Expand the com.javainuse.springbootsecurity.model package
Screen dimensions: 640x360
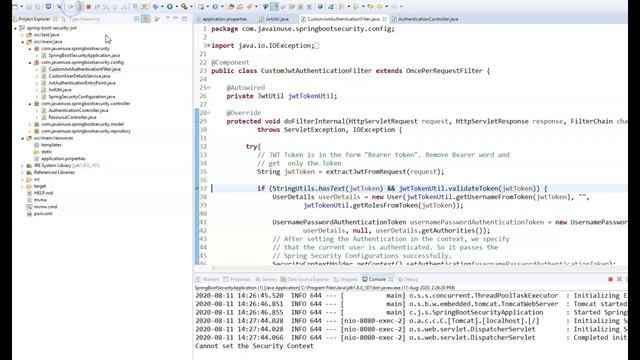click(30, 124)
